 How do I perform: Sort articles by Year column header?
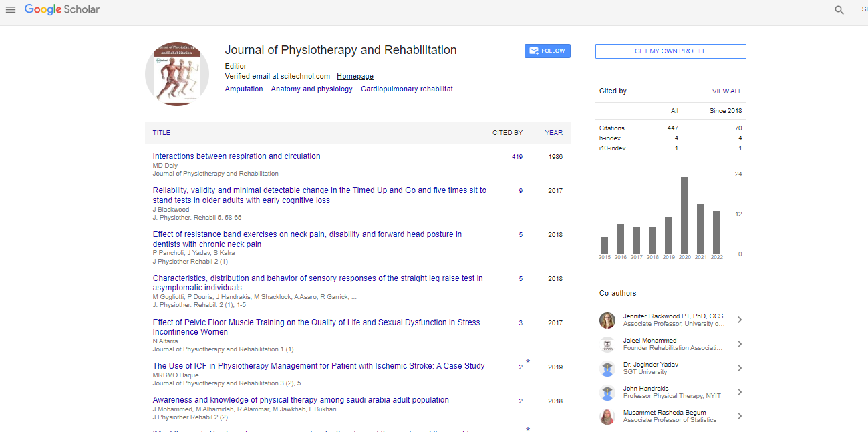pyautogui.click(x=553, y=133)
